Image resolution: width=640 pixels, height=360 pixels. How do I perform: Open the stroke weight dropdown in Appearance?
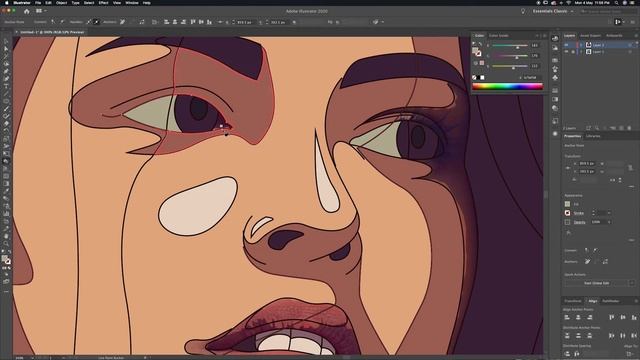pos(609,213)
